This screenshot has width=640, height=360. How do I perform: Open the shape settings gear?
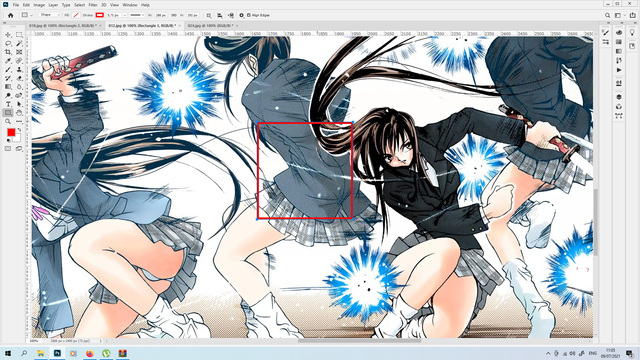[241, 15]
